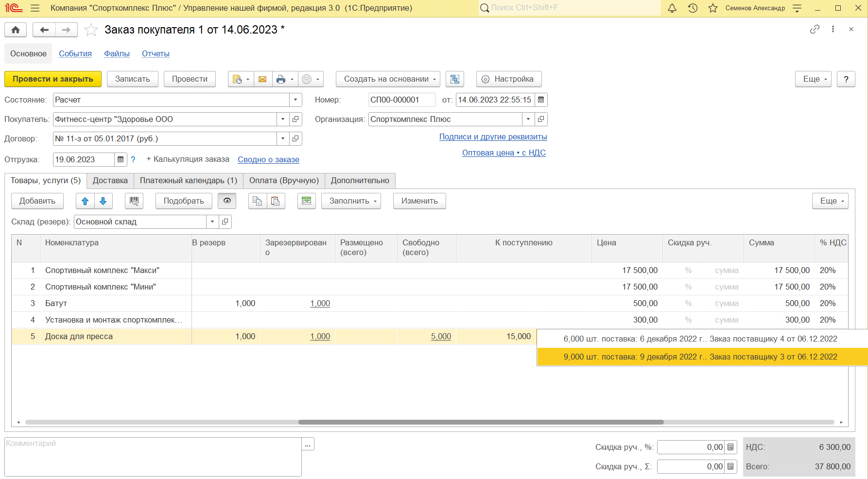The height and width of the screenshot is (479, 868).
Task: Open calculator for Скидка руч., %
Action: pos(730,447)
